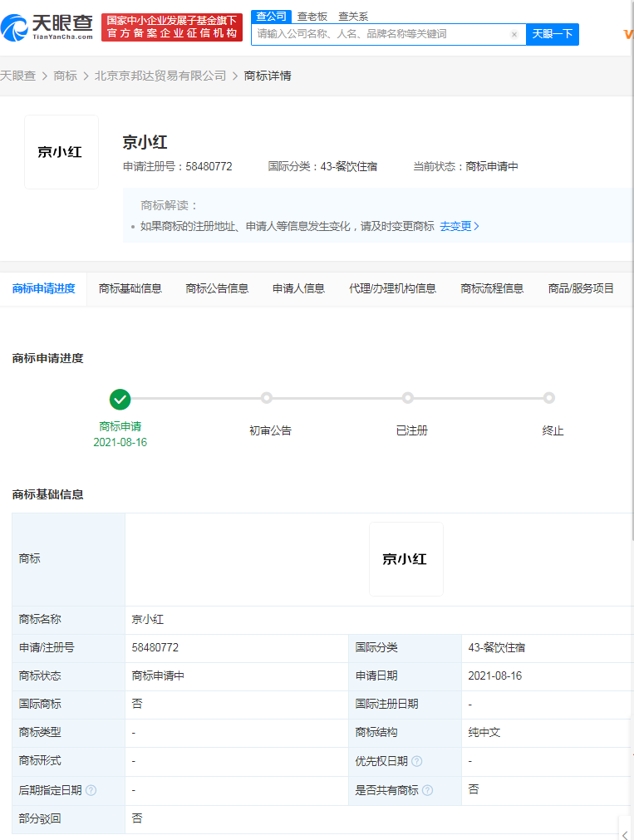Select the 查公司 search tab

(271, 17)
